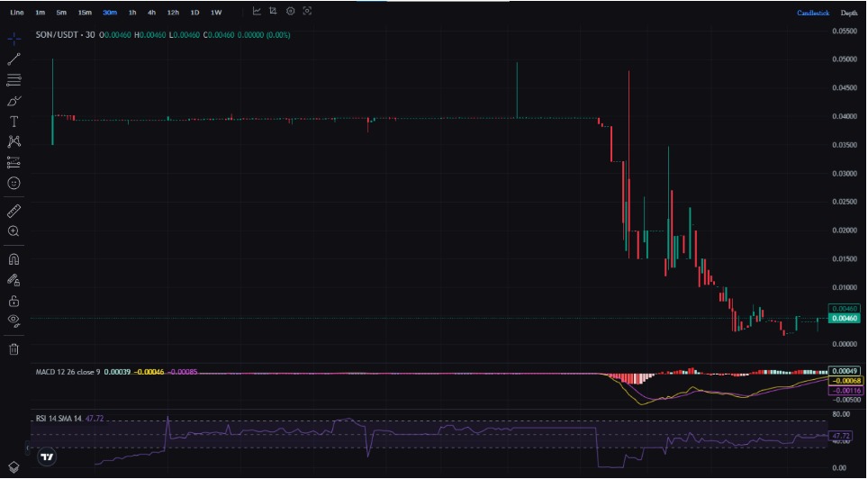Click the 0.02500 price axis label

(845, 202)
